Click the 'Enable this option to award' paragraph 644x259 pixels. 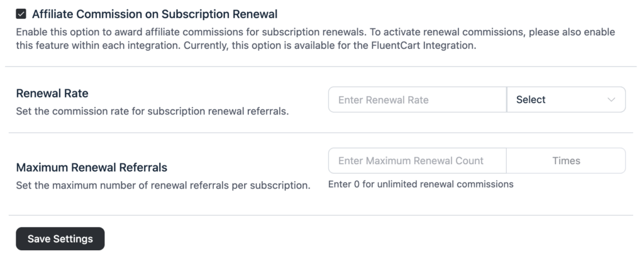[x=189, y=31]
